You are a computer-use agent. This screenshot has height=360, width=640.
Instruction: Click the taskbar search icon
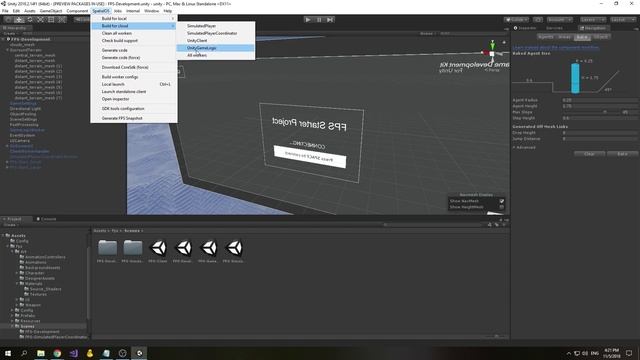(x=24, y=353)
